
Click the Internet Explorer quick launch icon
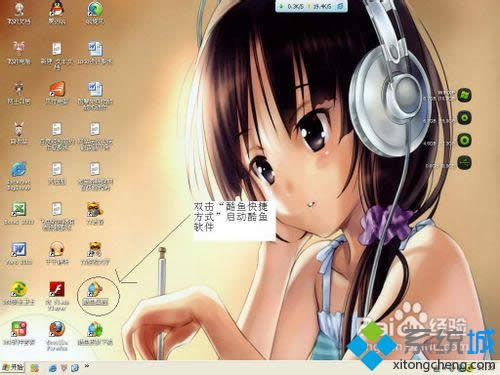(52, 368)
